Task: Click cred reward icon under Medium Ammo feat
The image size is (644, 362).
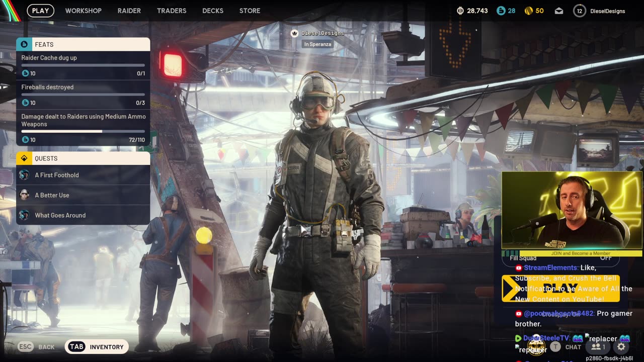Action: click(25, 140)
